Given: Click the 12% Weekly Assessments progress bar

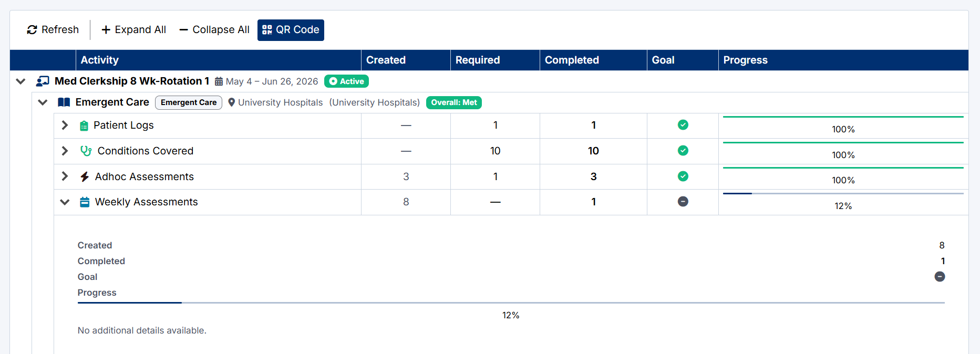Looking at the screenshot, I should 843,194.
